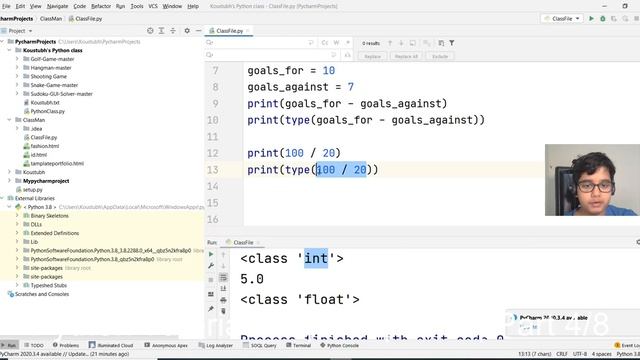Screen dimensions: 640x360
Task: Click Scroll to end icon in Run panel
Action: [x=223, y=289]
